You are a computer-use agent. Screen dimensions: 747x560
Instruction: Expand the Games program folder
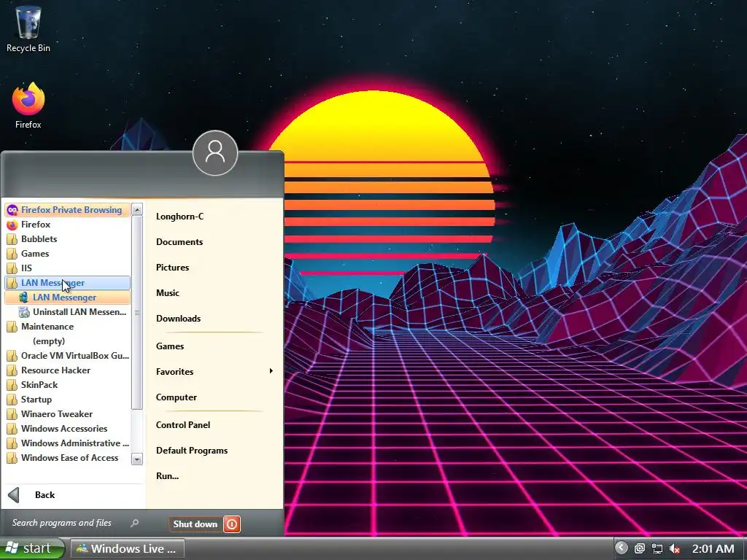pyautogui.click(x=67, y=253)
